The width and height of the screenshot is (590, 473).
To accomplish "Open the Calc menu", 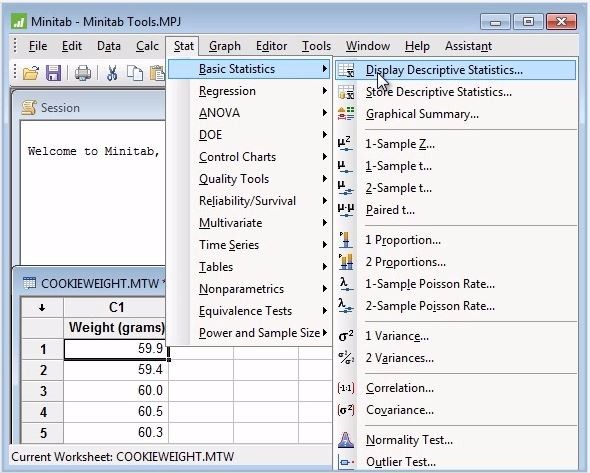I will [x=147, y=46].
